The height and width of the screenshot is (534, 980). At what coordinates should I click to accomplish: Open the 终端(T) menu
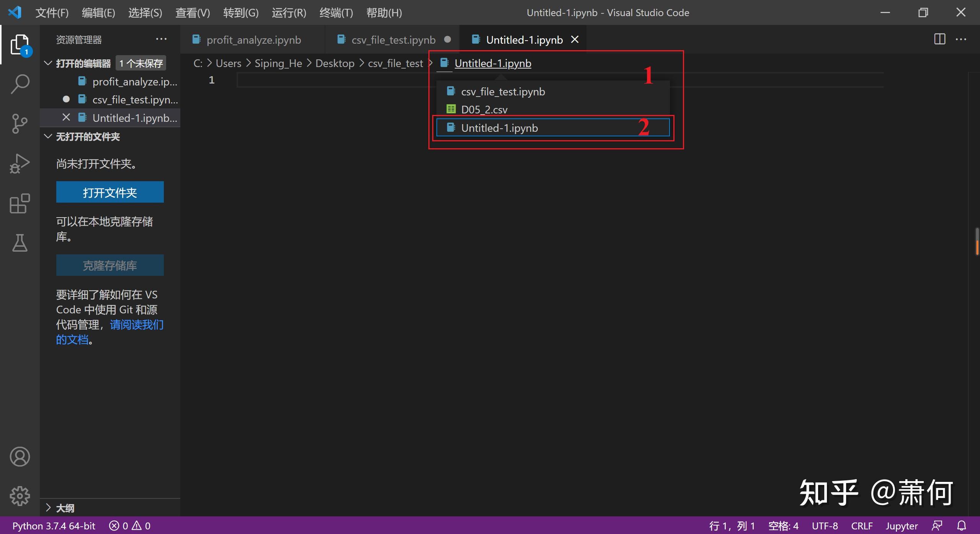[x=336, y=13]
